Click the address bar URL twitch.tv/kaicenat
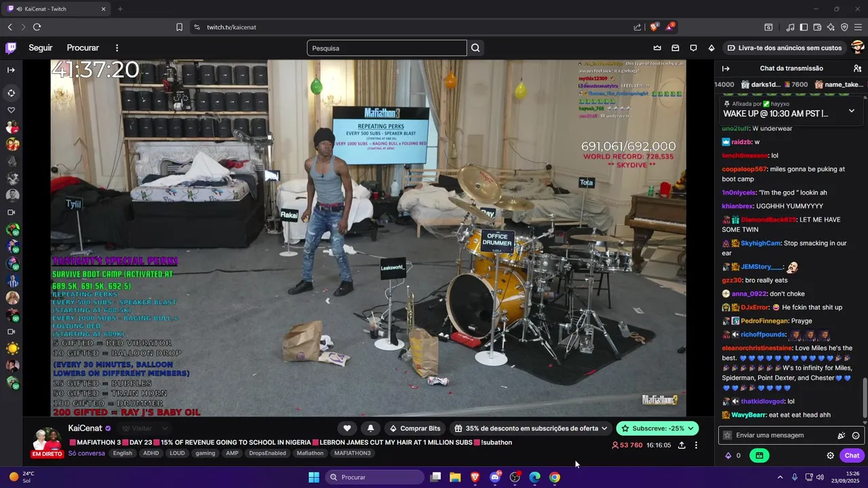Image resolution: width=868 pixels, height=488 pixels. (231, 27)
